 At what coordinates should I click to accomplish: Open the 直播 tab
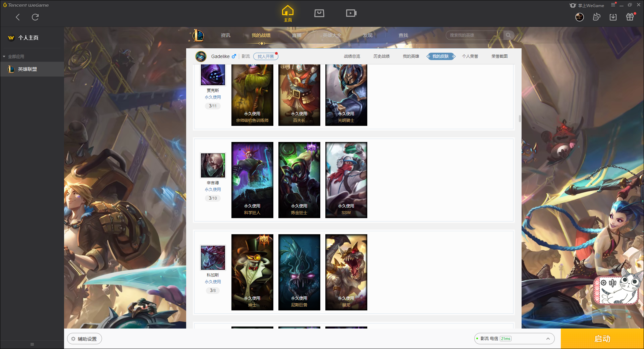click(297, 35)
